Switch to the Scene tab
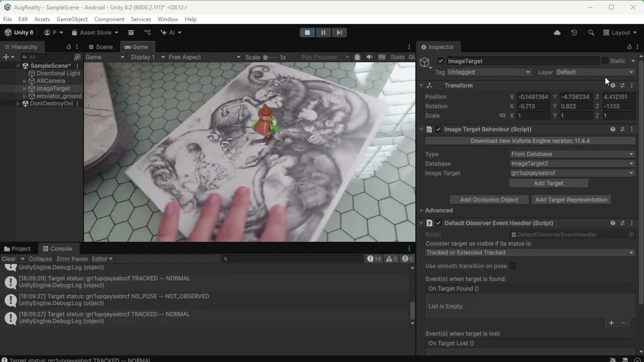Viewport: 644px width, 362px height. click(100, 47)
